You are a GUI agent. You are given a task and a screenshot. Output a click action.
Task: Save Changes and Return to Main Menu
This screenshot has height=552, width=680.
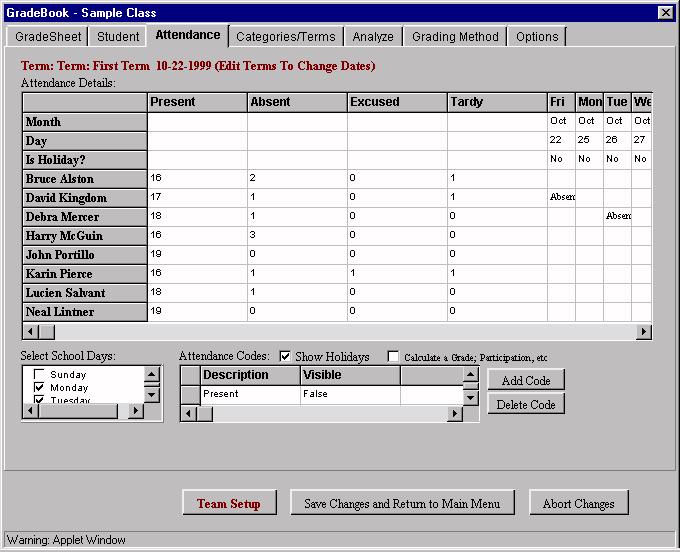(402, 503)
